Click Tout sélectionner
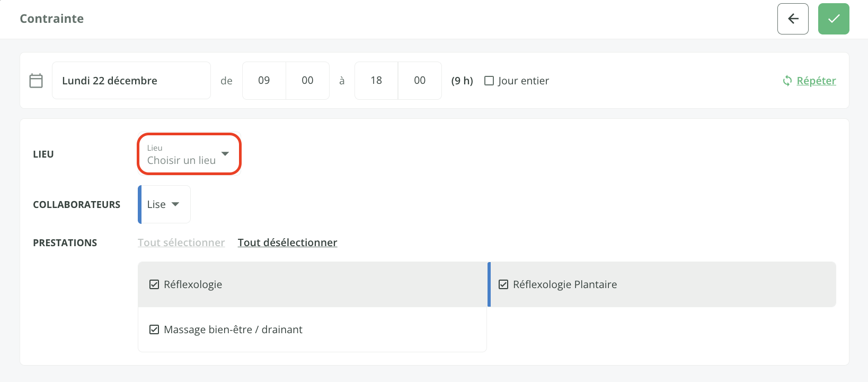868x382 pixels. 181,242
